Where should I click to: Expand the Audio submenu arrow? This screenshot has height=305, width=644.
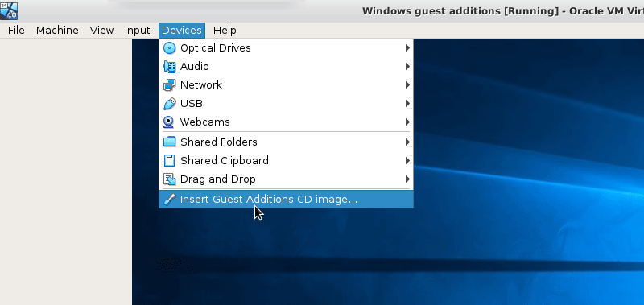(x=407, y=67)
